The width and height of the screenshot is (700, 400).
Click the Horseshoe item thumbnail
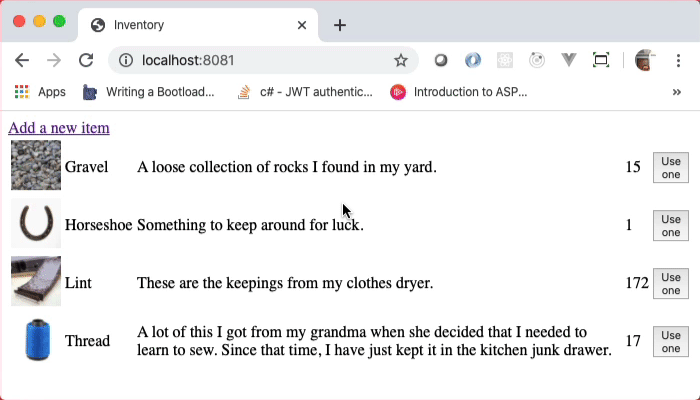coord(36,224)
